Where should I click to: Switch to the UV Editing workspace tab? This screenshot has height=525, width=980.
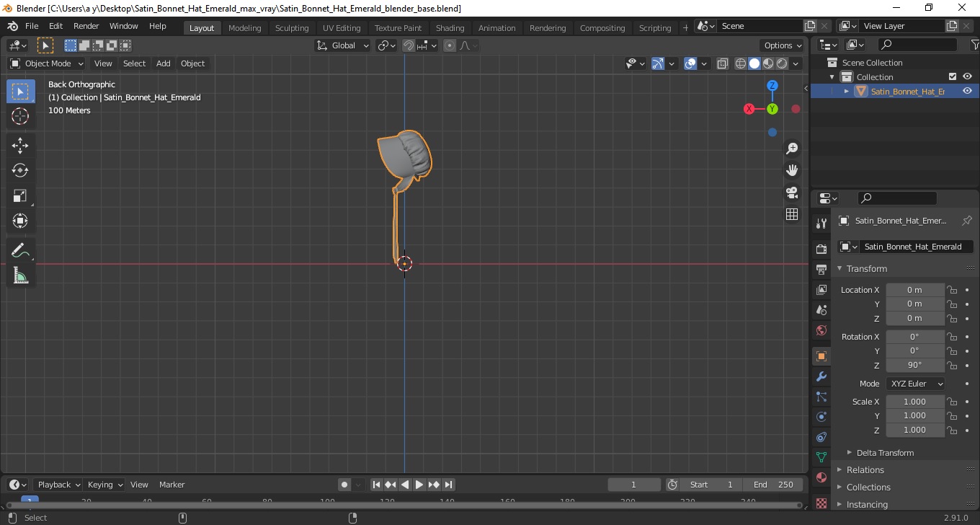(342, 28)
